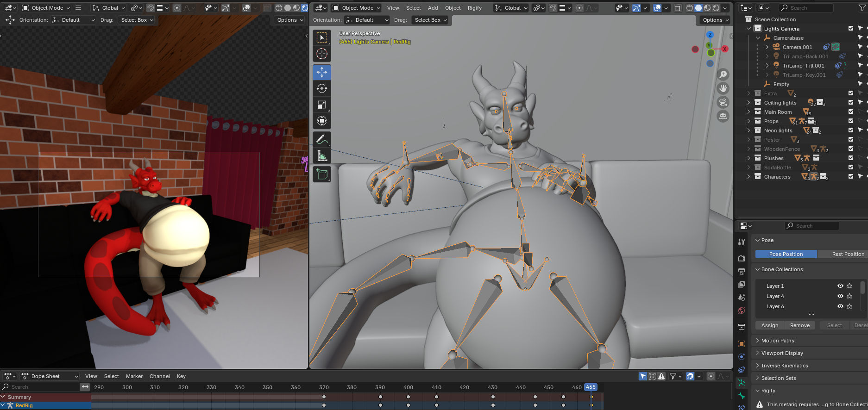This screenshot has height=410, width=868.
Task: Click the Assign bone collection button
Action: [x=769, y=325]
